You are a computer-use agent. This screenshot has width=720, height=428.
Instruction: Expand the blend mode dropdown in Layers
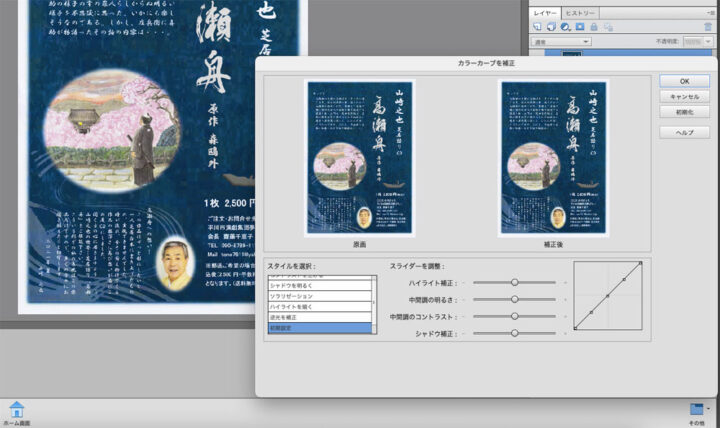(560, 42)
